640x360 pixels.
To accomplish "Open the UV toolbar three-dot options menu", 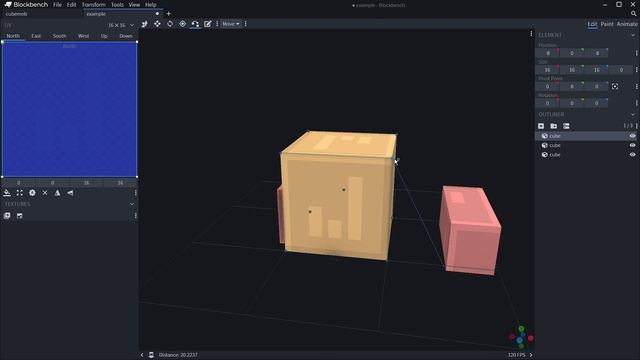I will tap(136, 193).
